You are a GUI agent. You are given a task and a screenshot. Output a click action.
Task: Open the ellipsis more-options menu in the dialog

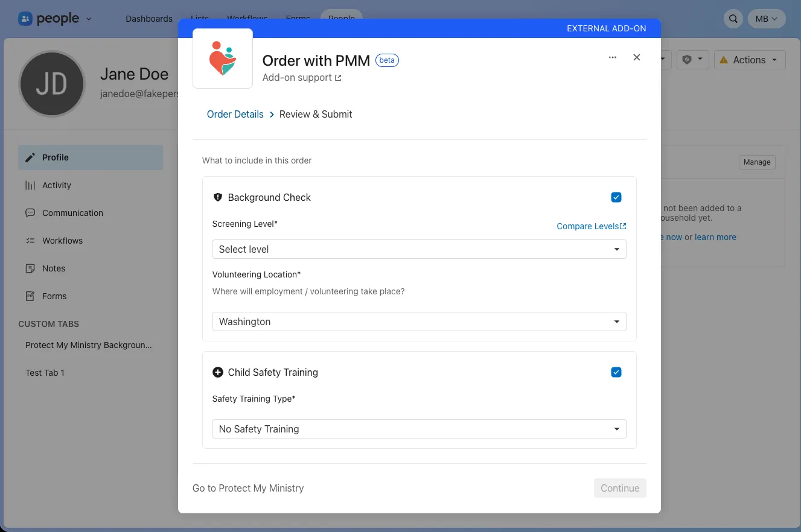point(613,57)
